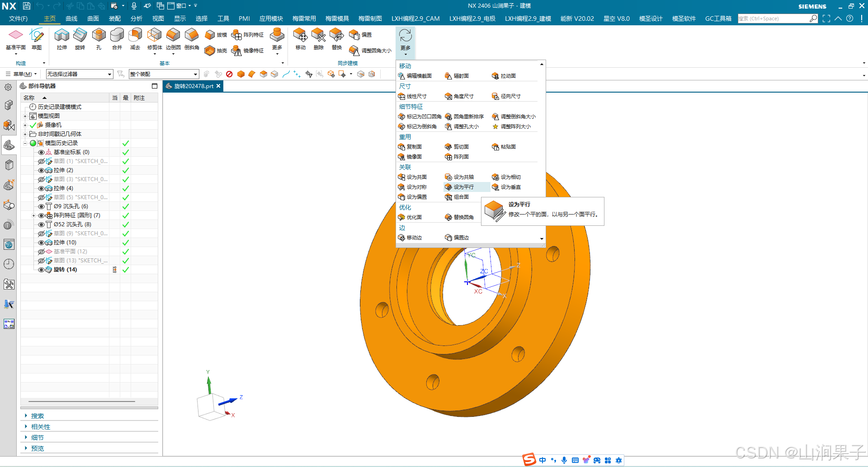Click the 镜像特征 mirror feature icon
The image size is (868, 467).
247,51
